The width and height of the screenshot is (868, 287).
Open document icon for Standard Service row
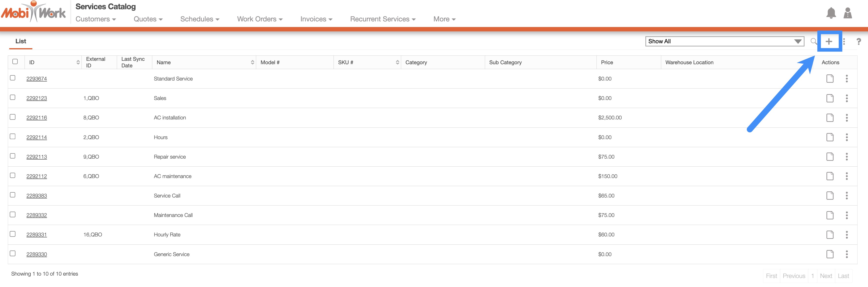pos(830,79)
